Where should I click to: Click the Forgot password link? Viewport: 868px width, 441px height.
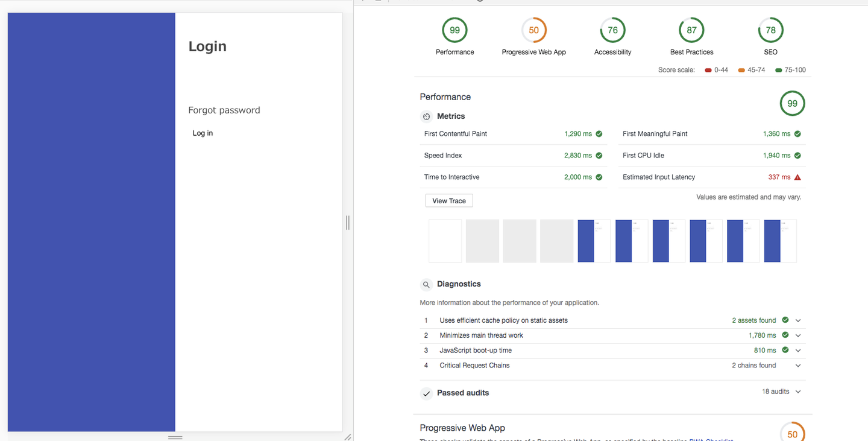[x=224, y=110]
